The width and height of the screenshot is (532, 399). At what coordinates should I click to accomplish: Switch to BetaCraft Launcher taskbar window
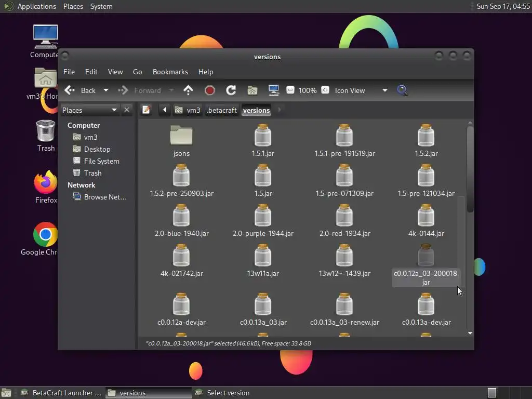[x=61, y=393]
